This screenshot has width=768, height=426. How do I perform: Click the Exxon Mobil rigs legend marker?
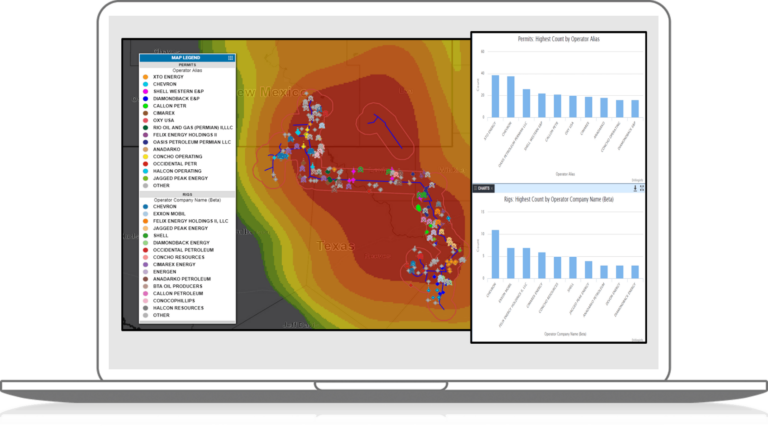click(146, 215)
